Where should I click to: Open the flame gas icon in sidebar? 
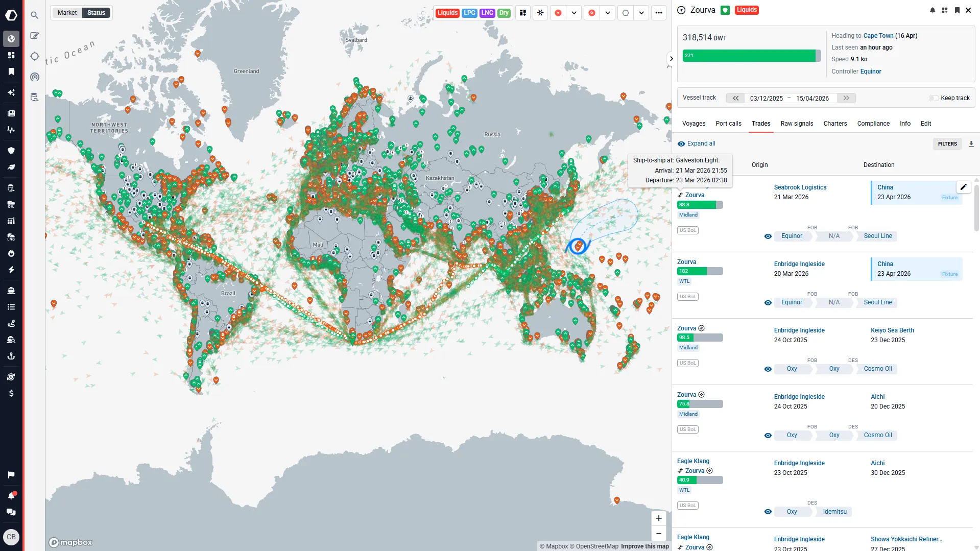tap(11, 253)
